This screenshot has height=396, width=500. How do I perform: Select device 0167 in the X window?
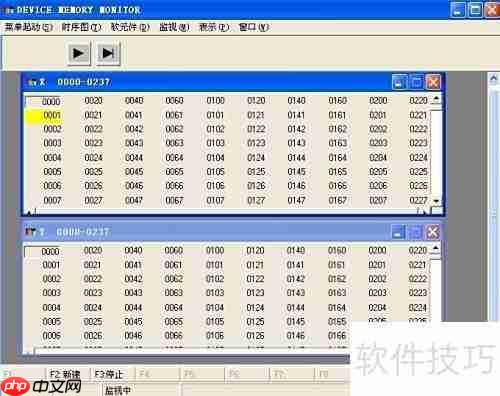point(337,200)
